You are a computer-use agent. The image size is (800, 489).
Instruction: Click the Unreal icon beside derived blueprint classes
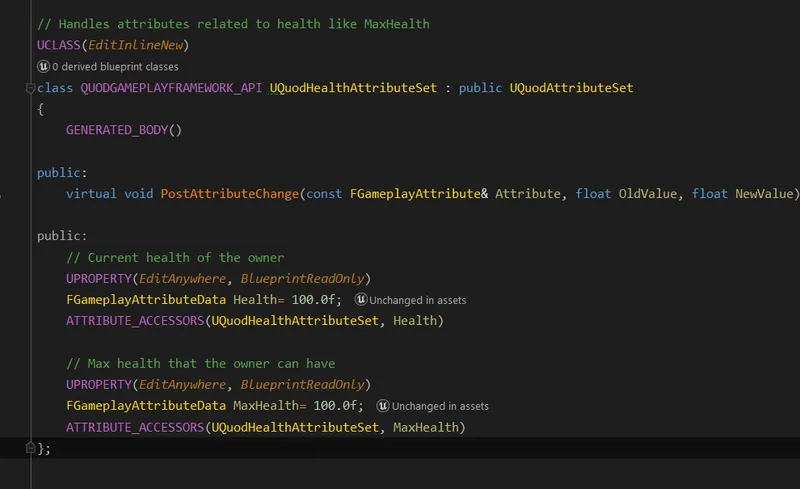point(43,66)
